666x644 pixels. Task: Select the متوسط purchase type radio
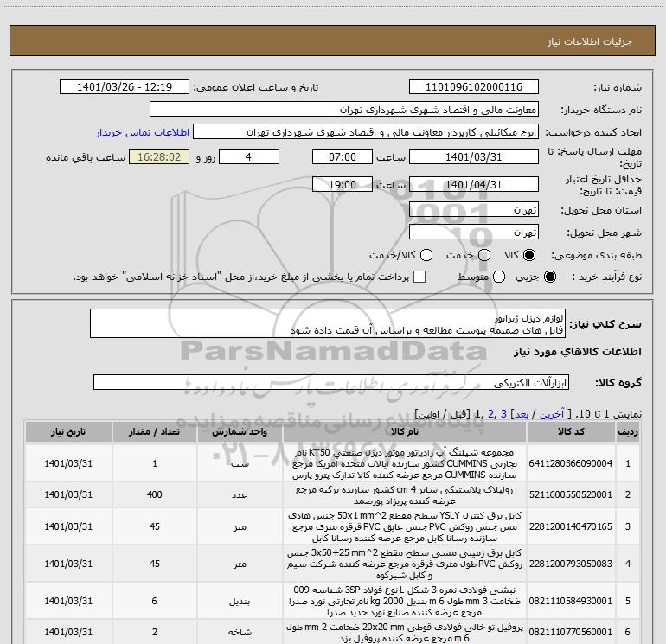tap(499, 277)
